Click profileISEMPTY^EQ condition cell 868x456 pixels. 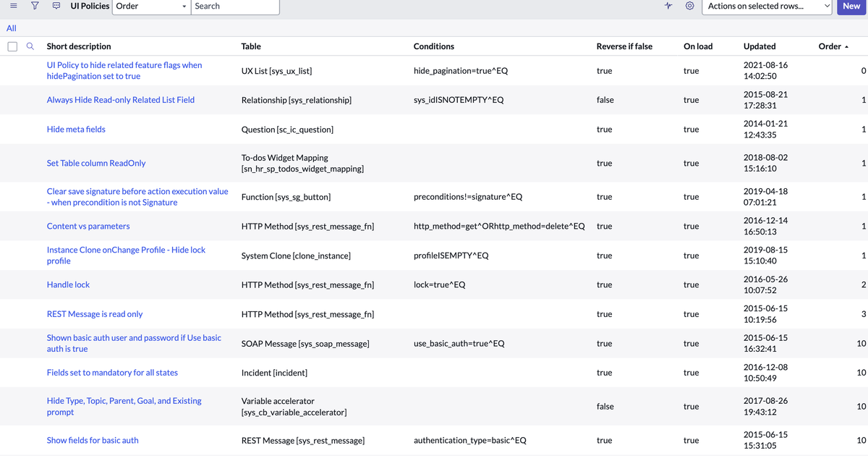click(x=451, y=256)
